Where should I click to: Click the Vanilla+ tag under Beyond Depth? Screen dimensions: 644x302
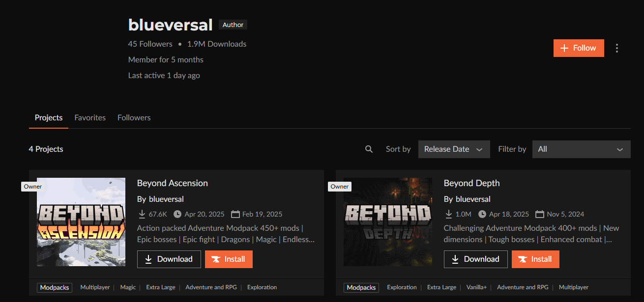[476, 287]
